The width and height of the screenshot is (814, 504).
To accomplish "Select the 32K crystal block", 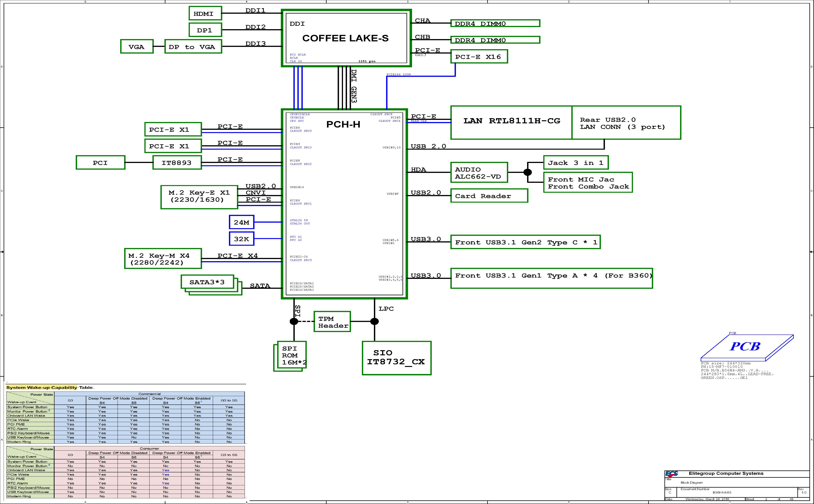I will click(242, 239).
